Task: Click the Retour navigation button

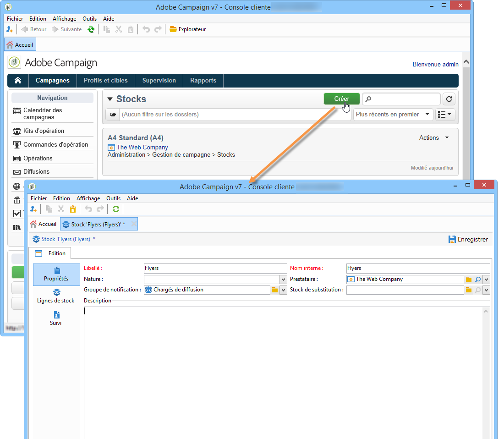Action: click(34, 29)
